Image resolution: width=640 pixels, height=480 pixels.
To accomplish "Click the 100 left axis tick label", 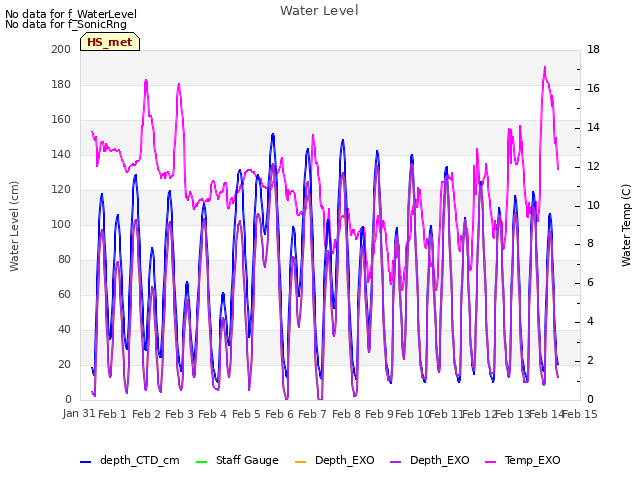I will [x=61, y=224].
